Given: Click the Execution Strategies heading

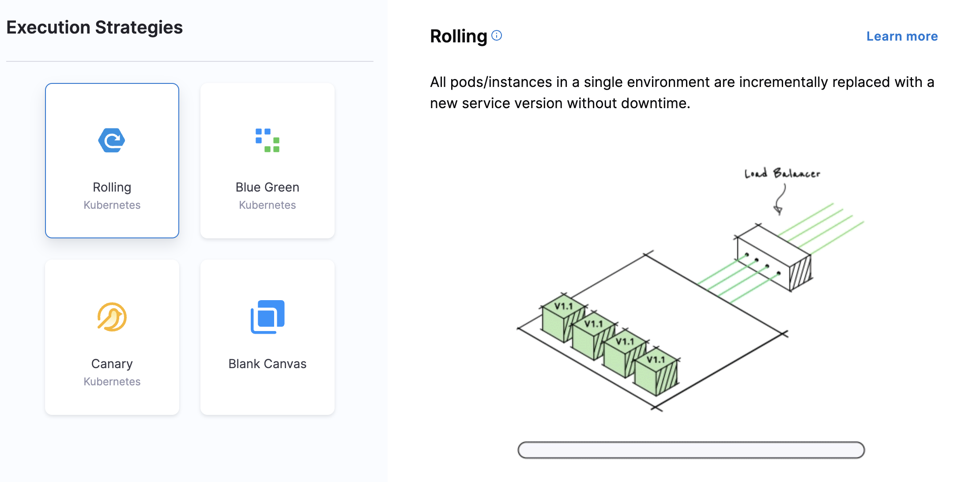Looking at the screenshot, I should [x=94, y=27].
